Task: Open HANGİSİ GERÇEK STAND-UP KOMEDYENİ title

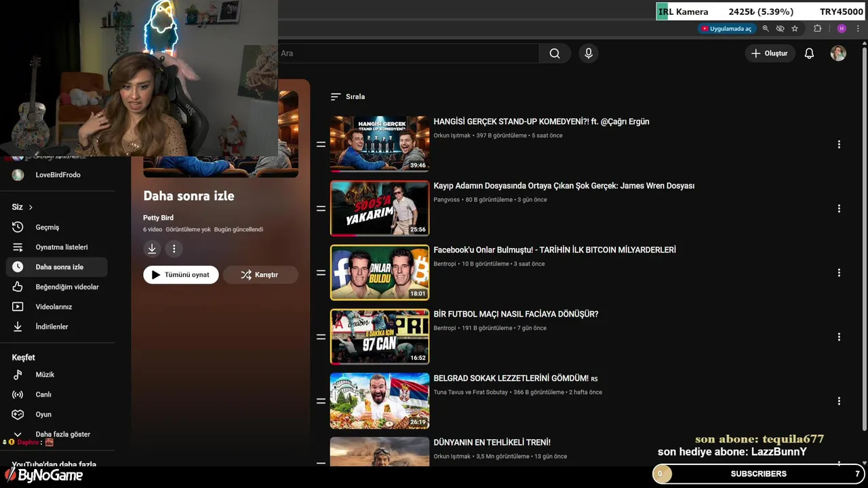Action: click(541, 122)
